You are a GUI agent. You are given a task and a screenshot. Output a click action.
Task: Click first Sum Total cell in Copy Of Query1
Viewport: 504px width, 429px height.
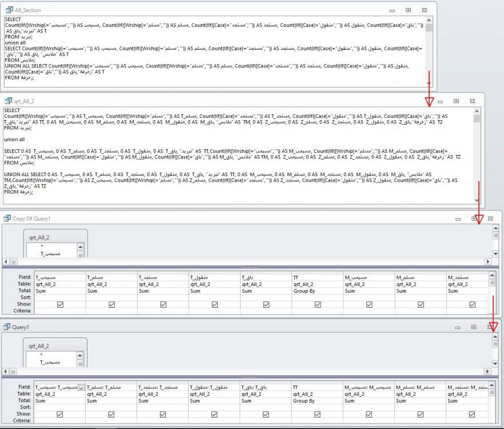[60, 291]
